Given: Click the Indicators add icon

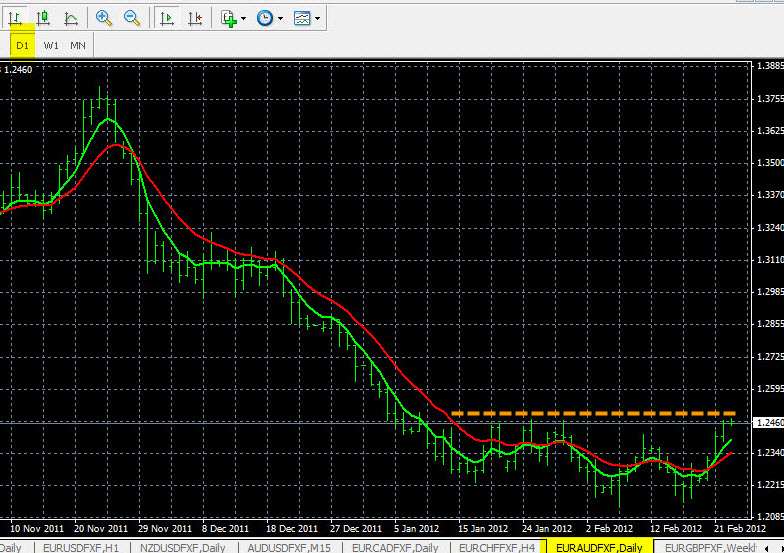Looking at the screenshot, I should pos(229,17).
